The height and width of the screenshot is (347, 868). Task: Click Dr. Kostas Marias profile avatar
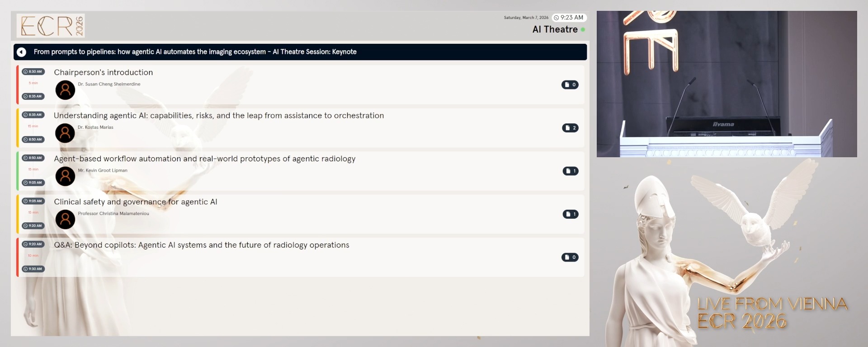point(65,133)
